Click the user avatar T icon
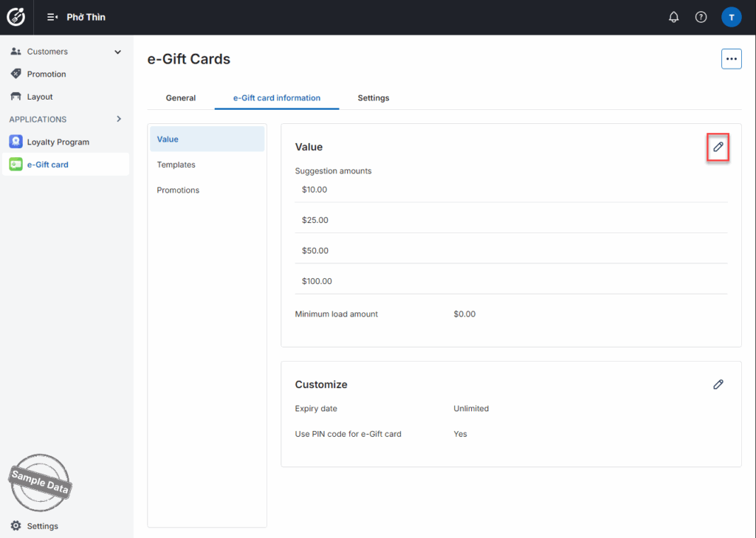The height and width of the screenshot is (538, 756). [x=731, y=17]
